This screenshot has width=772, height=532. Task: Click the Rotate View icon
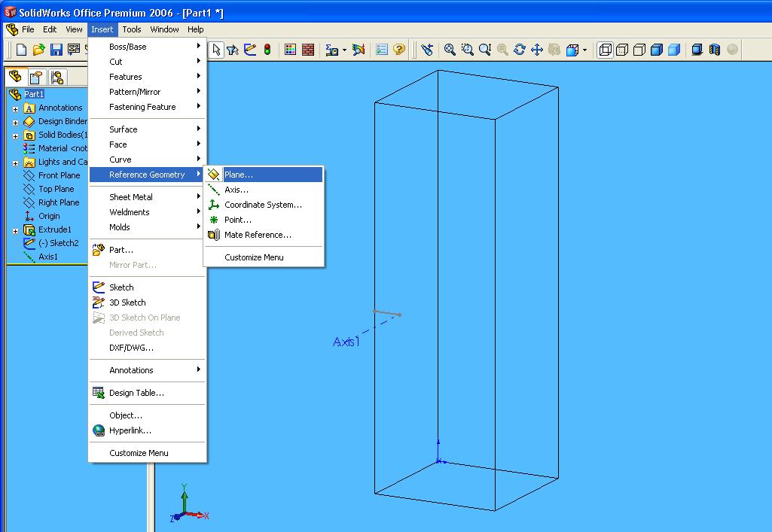(520, 50)
